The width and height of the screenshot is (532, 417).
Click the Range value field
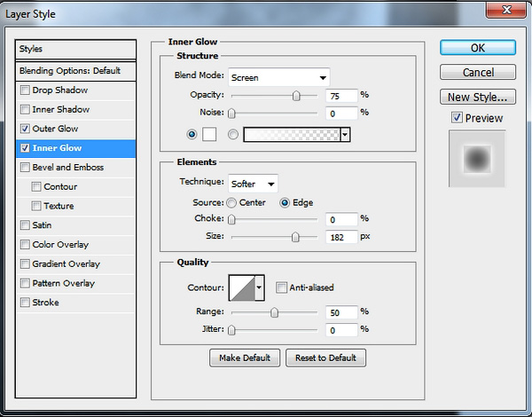[x=341, y=312]
